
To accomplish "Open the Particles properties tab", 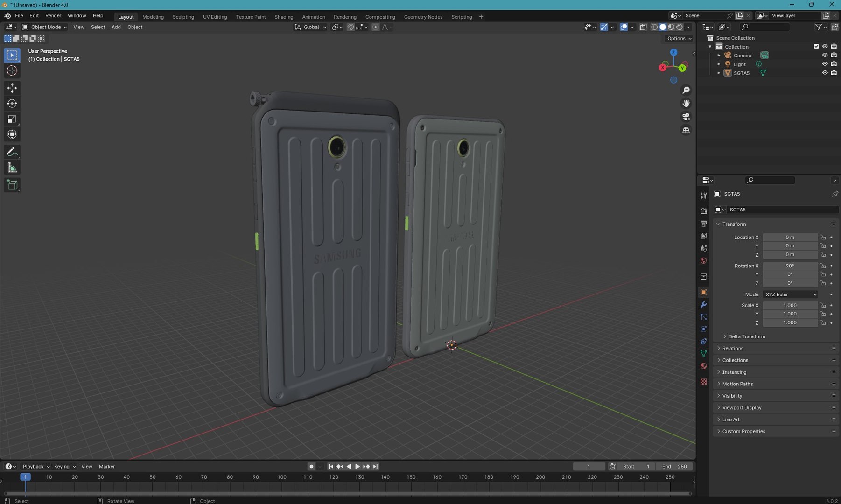I will [x=703, y=317].
